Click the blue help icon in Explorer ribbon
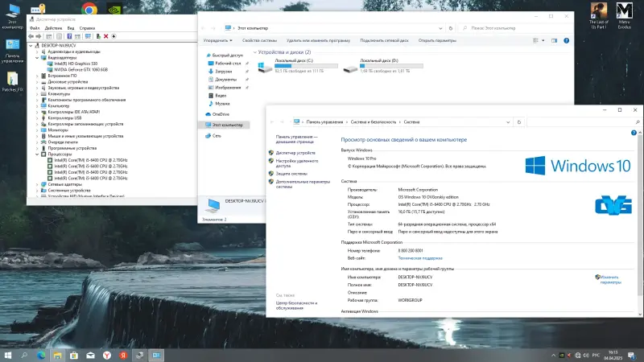 567,41
